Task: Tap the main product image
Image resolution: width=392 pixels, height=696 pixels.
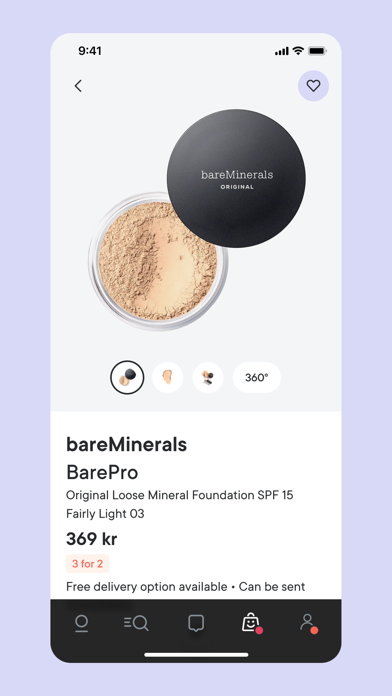Action: (x=197, y=220)
